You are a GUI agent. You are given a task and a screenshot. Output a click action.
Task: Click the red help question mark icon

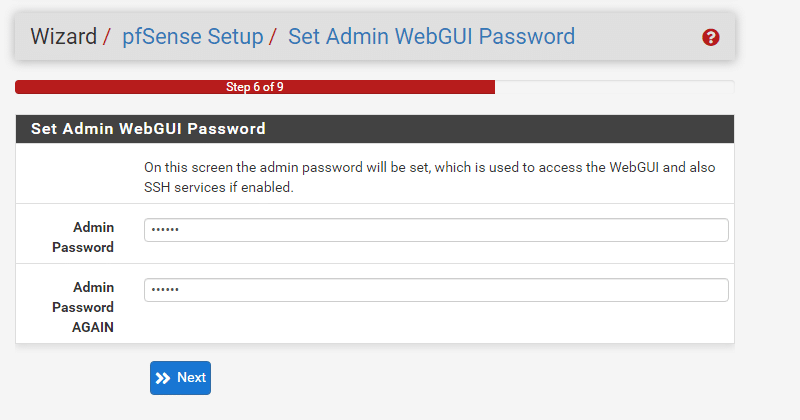(710, 37)
